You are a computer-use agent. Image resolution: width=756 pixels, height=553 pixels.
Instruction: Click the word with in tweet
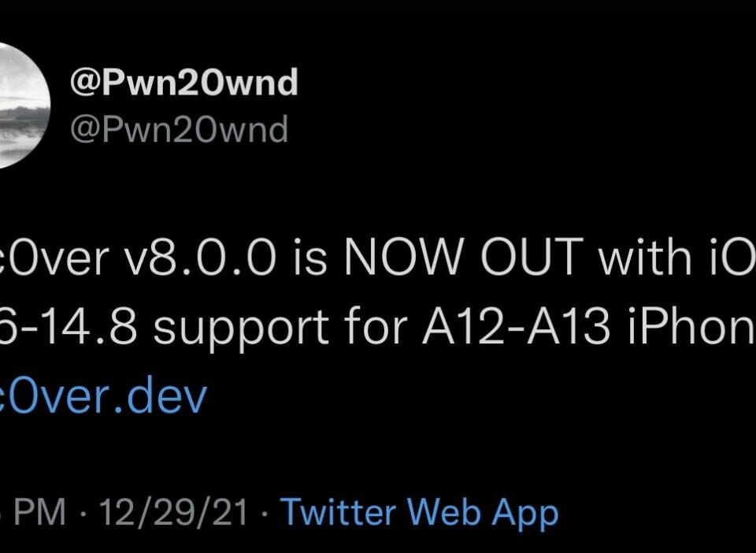643,258
